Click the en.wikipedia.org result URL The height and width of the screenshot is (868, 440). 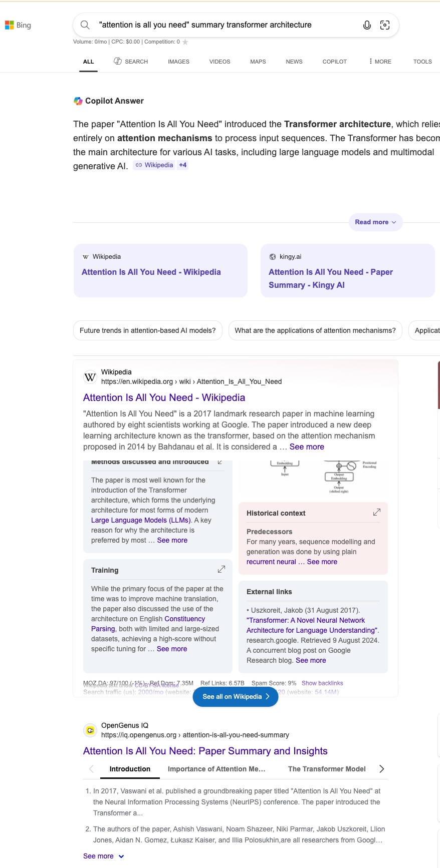pos(191,381)
